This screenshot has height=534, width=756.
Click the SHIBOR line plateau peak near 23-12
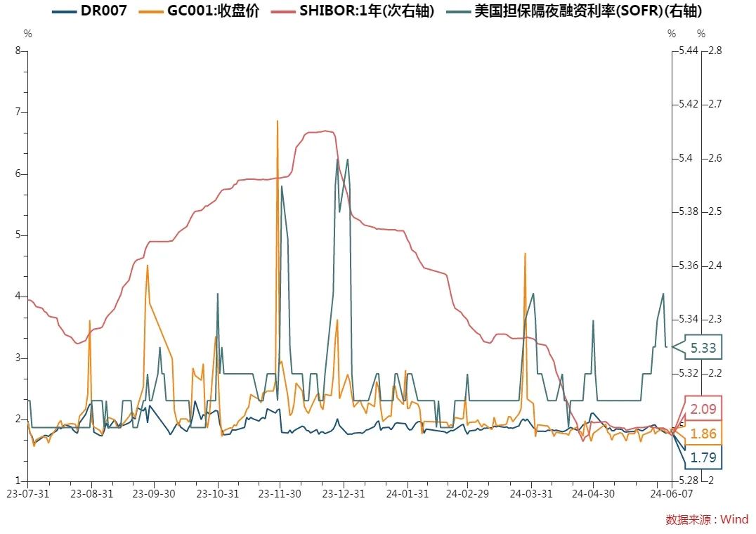point(326,131)
